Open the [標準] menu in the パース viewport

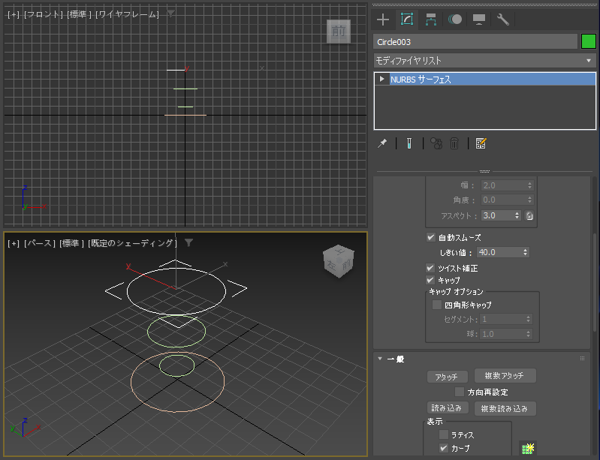pyautogui.click(x=72, y=243)
